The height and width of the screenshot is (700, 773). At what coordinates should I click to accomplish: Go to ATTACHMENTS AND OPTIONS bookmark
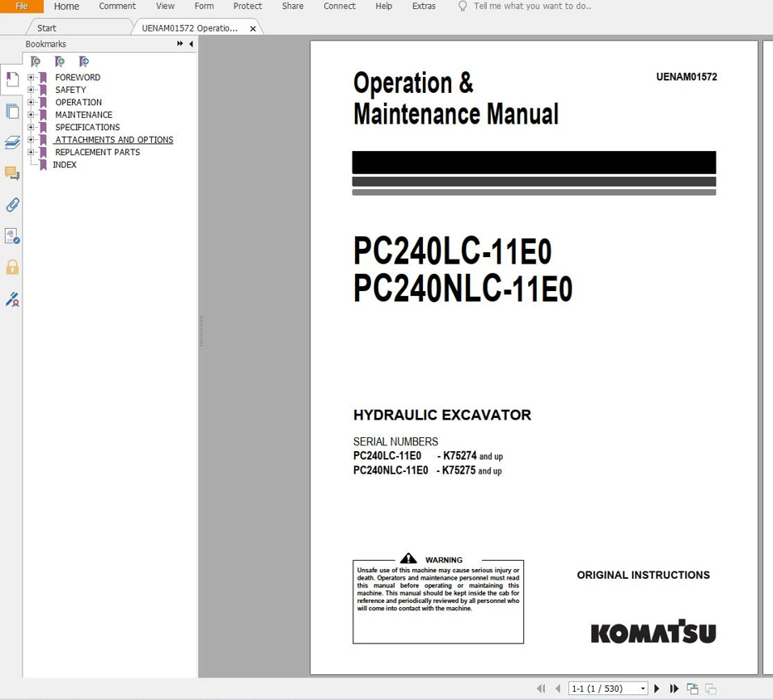point(114,139)
